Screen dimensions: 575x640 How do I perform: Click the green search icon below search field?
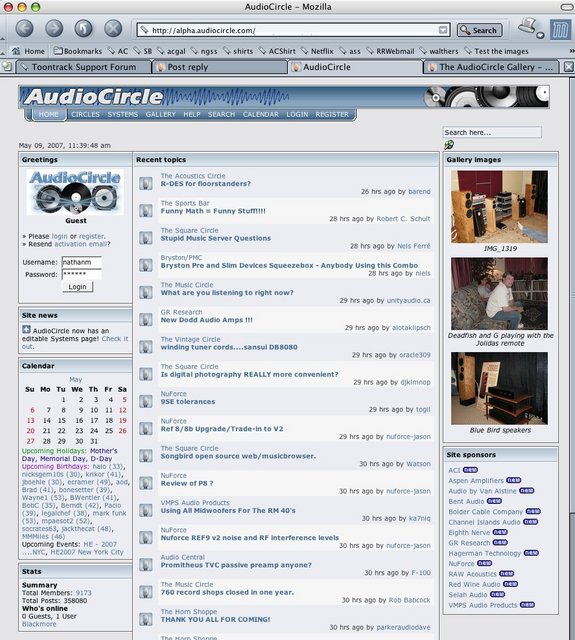449,144
